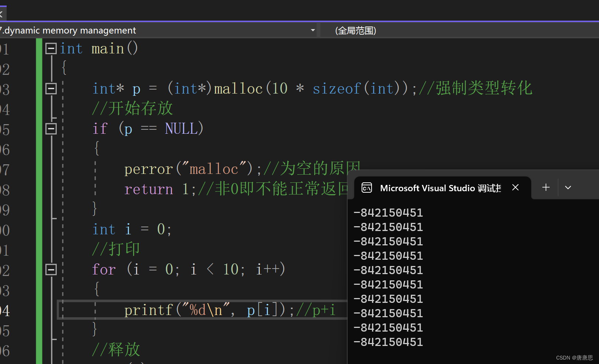This screenshot has height=364, width=599.
Task: Open the project scope dropdown arrow
Action: click(313, 30)
